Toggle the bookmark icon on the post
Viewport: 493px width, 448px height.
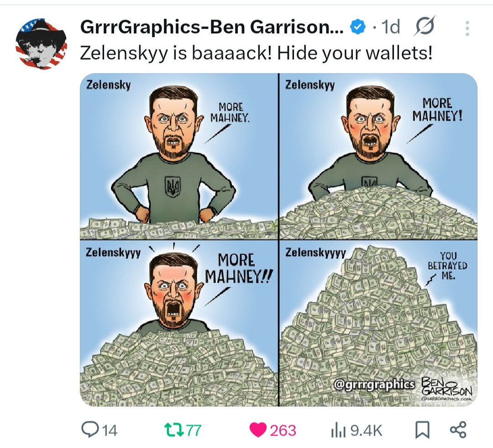coord(423,430)
